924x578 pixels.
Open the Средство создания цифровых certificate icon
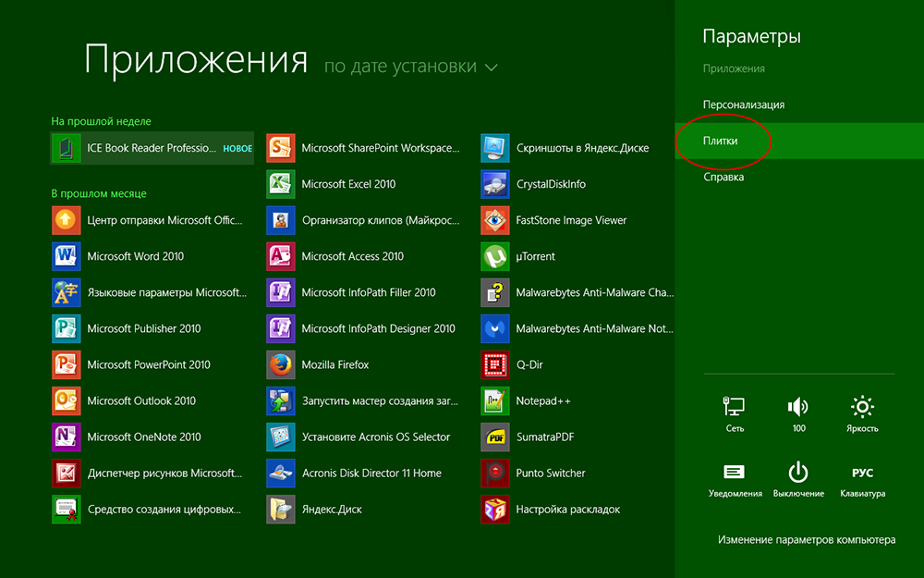[x=66, y=509]
